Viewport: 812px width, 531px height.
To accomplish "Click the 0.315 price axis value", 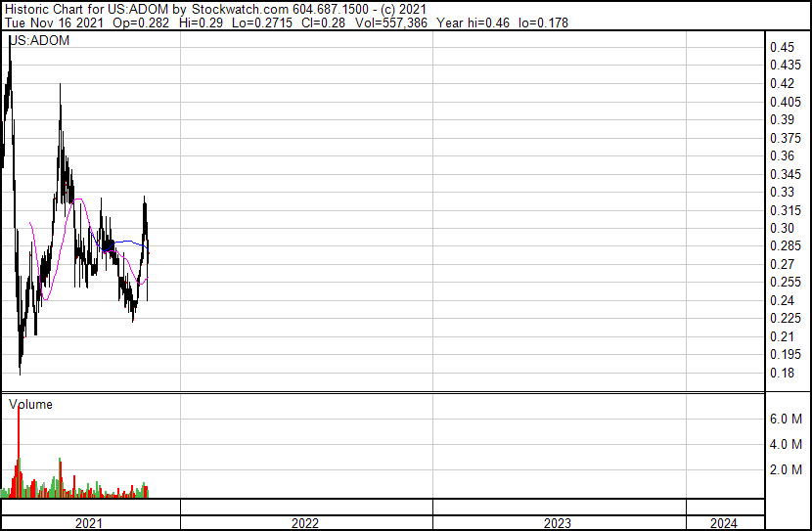I will click(786, 210).
